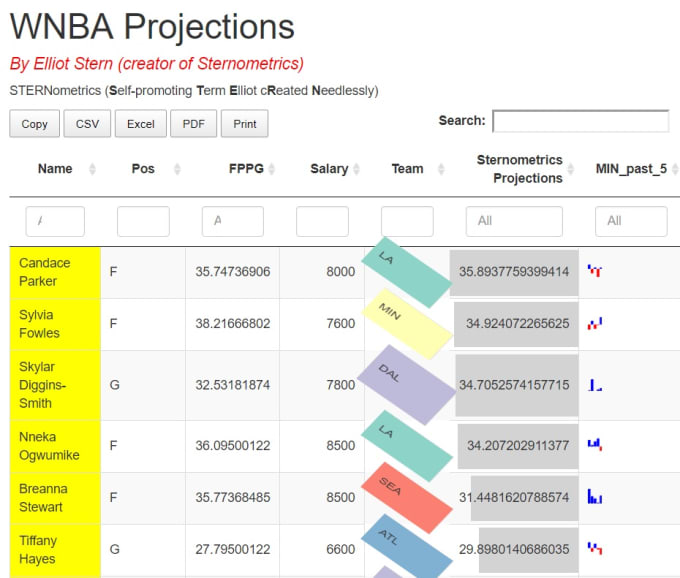The width and height of the screenshot is (680, 578).
Task: Sort by Pos column arrows
Action: click(177, 169)
